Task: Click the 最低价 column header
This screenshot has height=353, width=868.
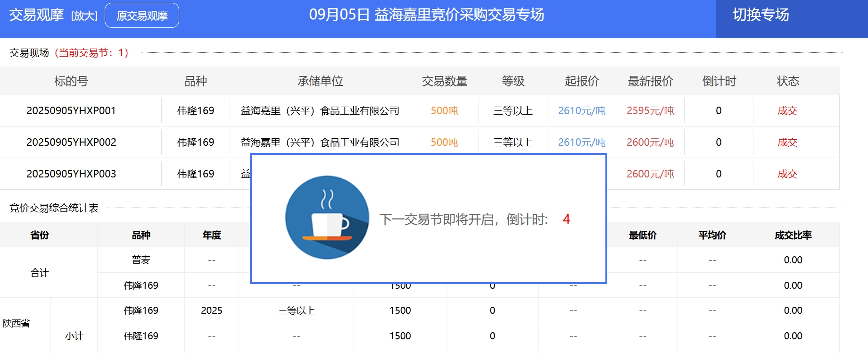Action: [x=643, y=235]
